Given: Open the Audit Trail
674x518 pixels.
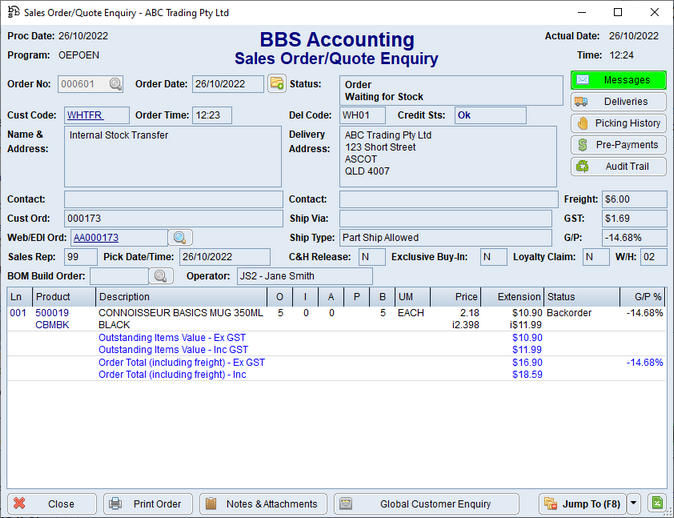Looking at the screenshot, I should pos(618,166).
